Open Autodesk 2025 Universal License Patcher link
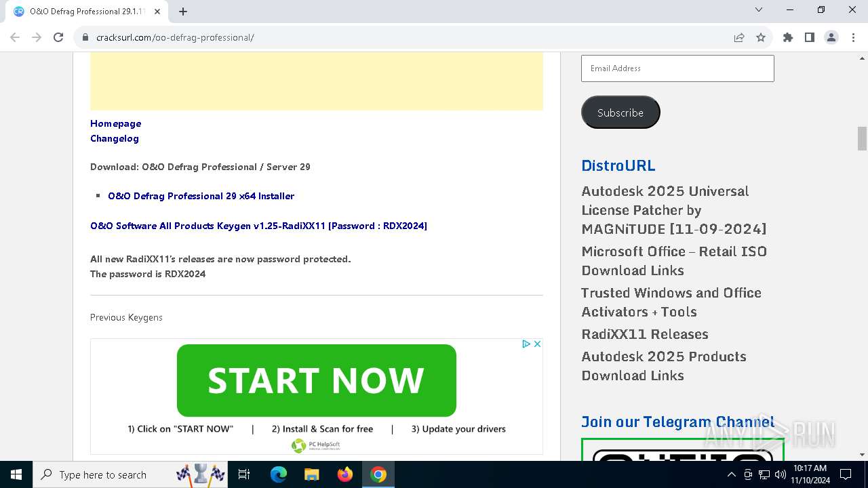 tap(674, 210)
